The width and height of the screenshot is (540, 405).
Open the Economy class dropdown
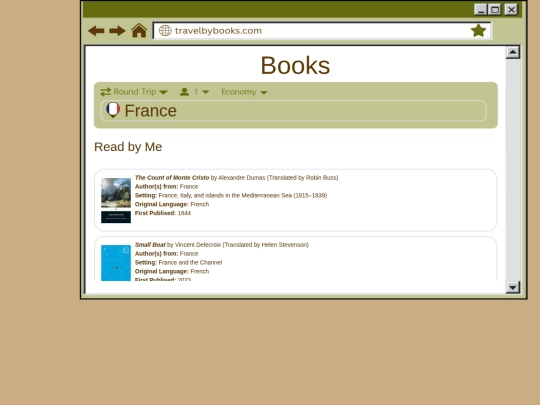(244, 92)
